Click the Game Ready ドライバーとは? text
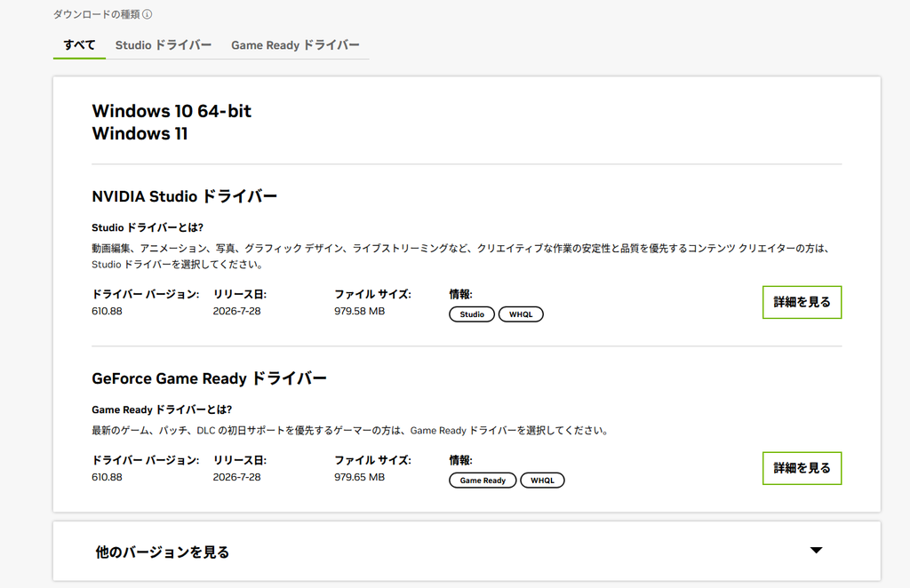Image resolution: width=910 pixels, height=588 pixels. click(x=162, y=409)
